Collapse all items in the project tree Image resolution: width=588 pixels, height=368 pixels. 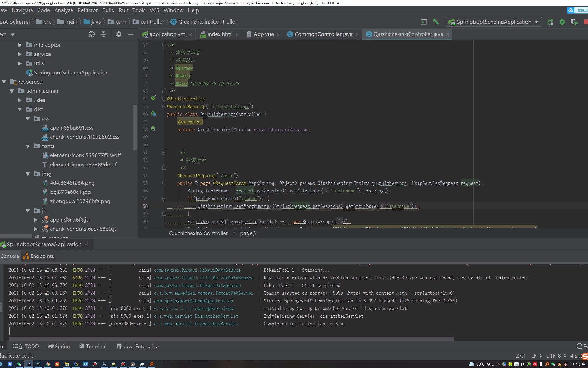104,34
